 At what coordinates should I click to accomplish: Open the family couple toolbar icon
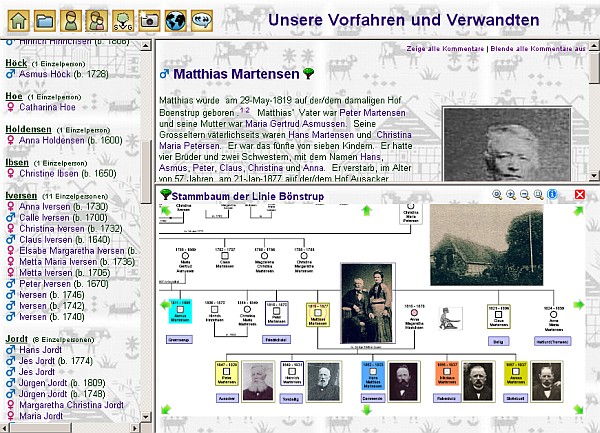click(97, 21)
